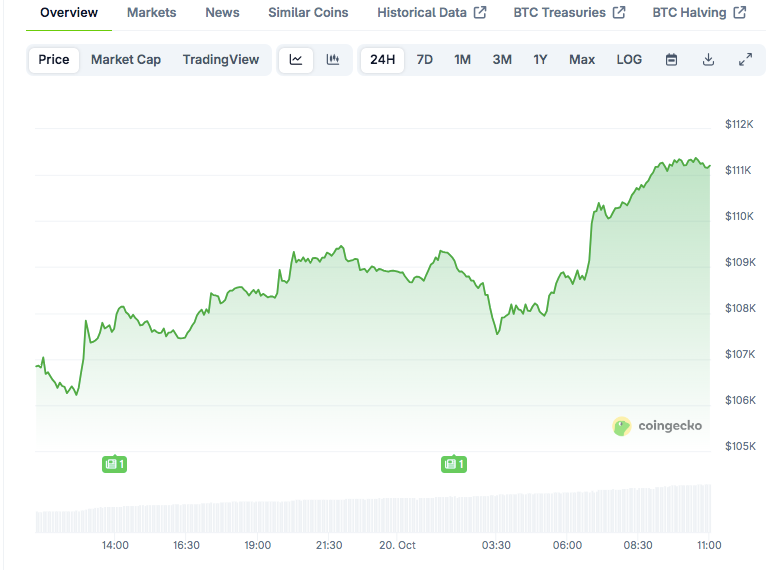
Task: Open the calendar date range picker
Action: coord(672,59)
